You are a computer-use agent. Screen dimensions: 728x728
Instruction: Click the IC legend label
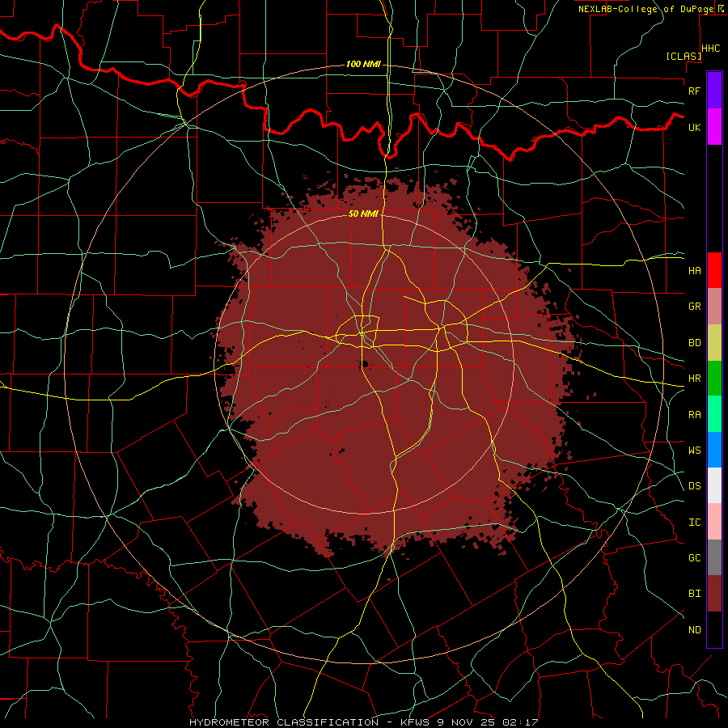(694, 522)
